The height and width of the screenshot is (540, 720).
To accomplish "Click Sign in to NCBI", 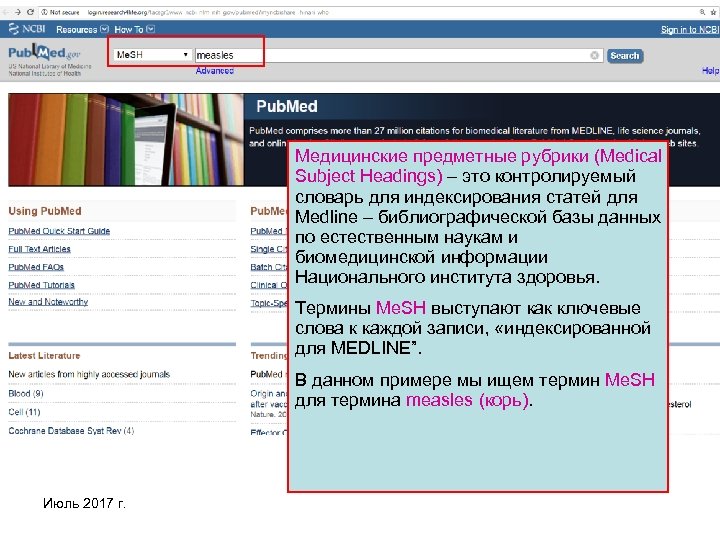I will 690,30.
